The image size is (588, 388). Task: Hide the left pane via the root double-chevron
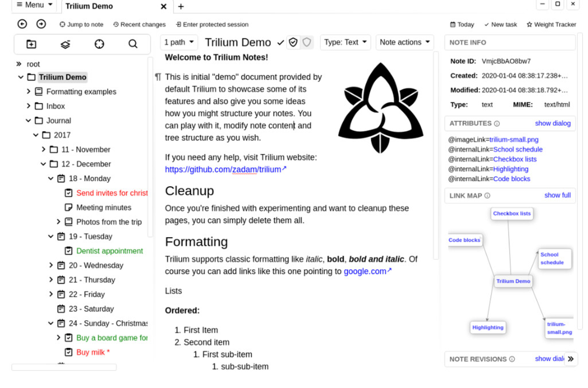pyautogui.click(x=19, y=64)
